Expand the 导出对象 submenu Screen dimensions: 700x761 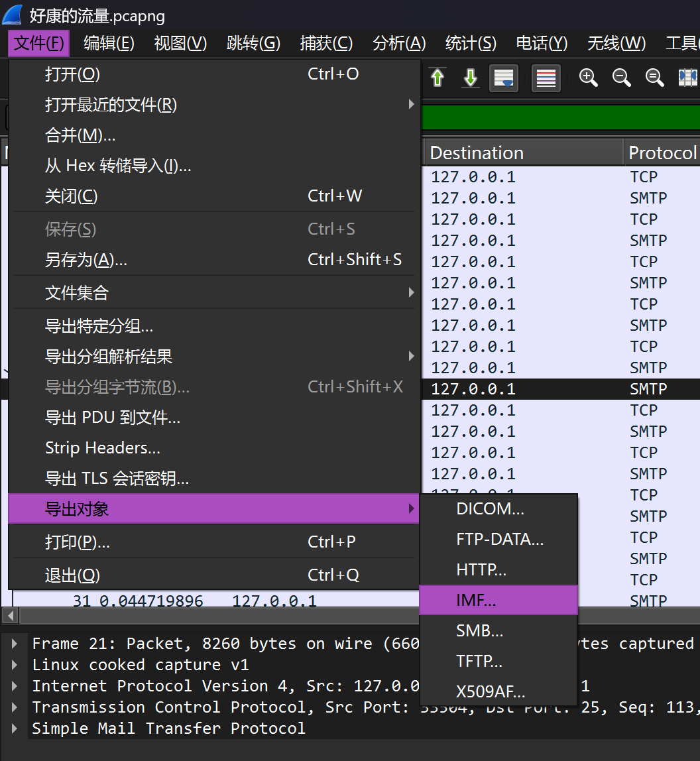[x=214, y=509]
